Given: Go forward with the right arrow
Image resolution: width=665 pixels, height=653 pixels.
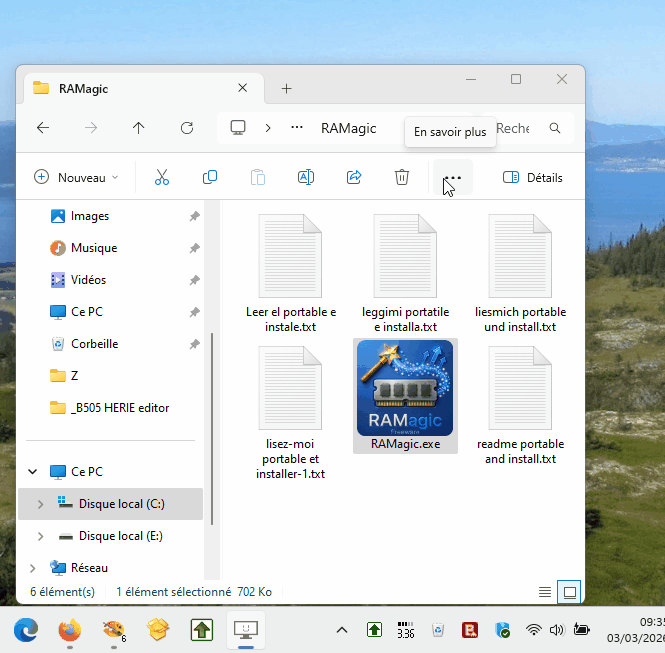Looking at the screenshot, I should click(x=91, y=128).
